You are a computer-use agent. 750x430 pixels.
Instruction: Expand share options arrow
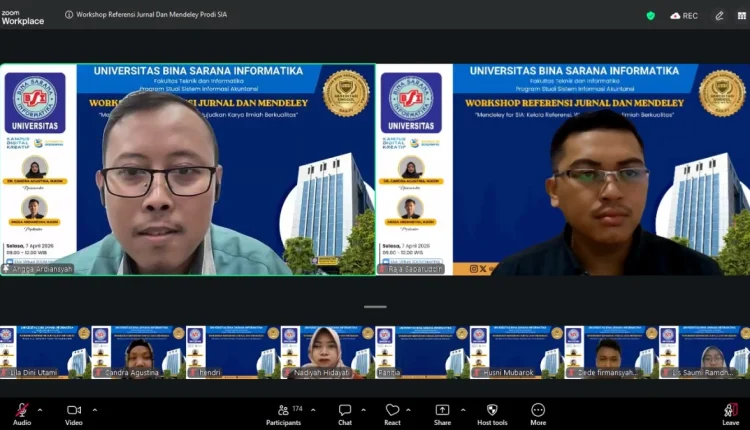(463, 410)
